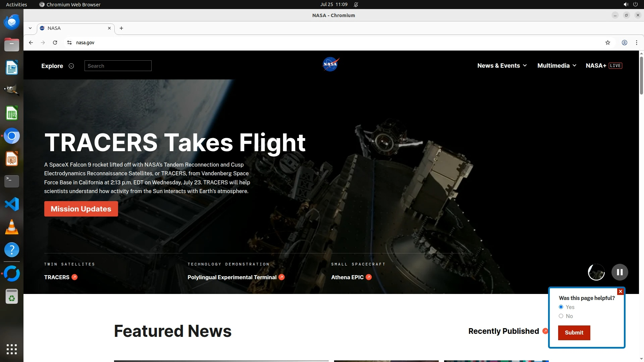
Task: Select No in helpful survey
Action: click(x=561, y=316)
